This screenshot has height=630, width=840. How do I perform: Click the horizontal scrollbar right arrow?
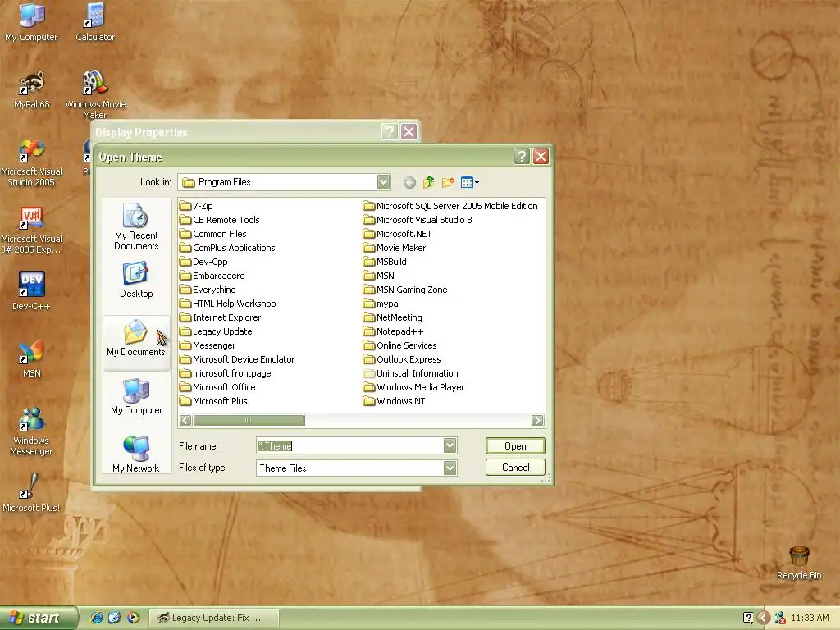[x=537, y=421]
